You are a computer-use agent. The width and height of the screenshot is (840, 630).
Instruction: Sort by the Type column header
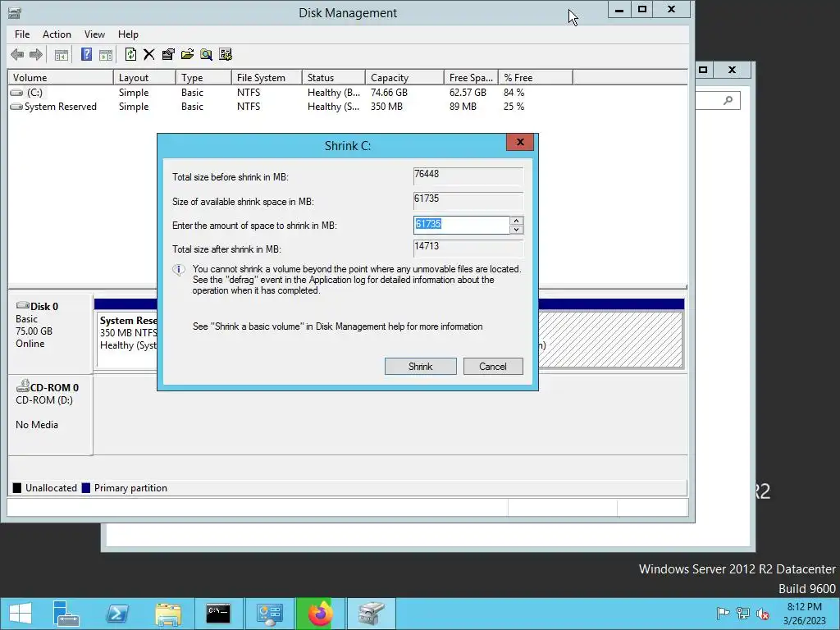pos(203,78)
